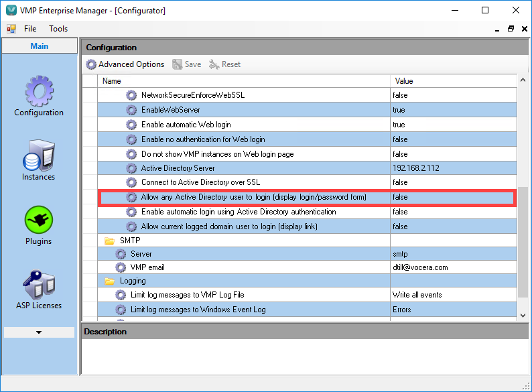532x392 pixels.
Task: Click gear icon beside EnableWebServer
Action: point(131,110)
